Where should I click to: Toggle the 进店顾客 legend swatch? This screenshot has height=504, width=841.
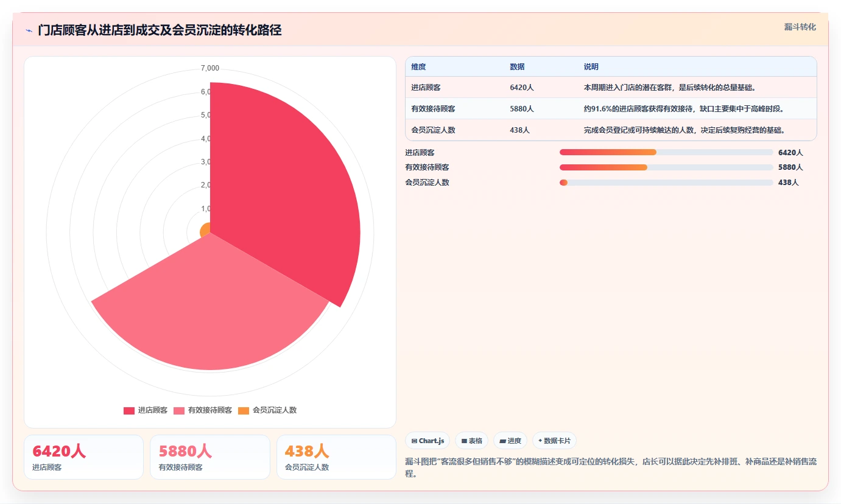[129, 411]
